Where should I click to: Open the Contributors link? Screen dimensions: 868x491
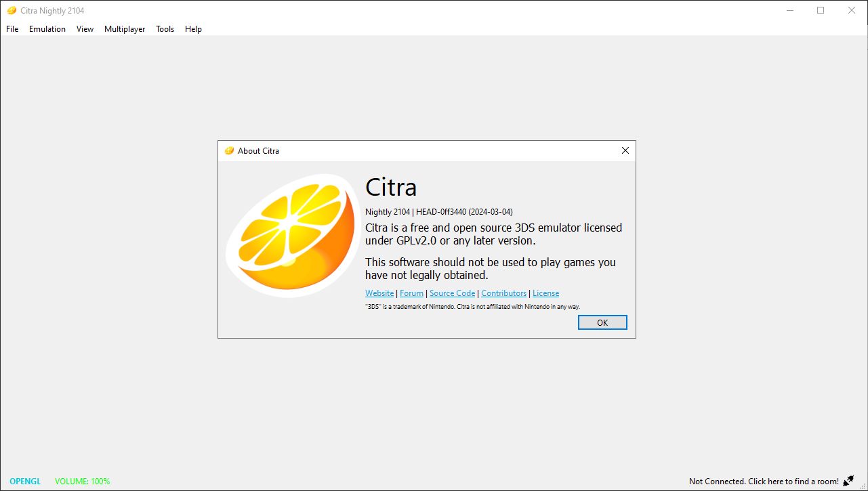click(503, 293)
